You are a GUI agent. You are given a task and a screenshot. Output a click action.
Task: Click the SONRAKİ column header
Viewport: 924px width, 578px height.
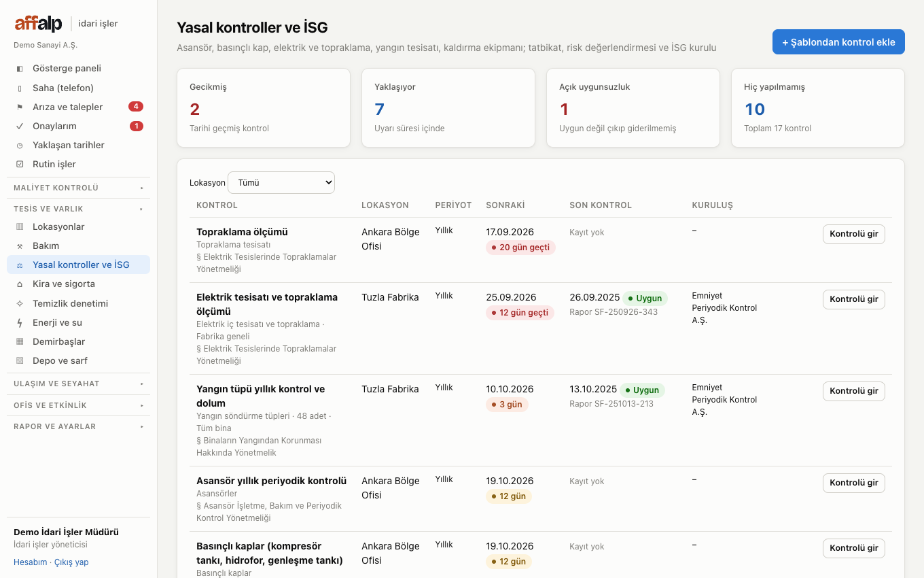click(505, 205)
